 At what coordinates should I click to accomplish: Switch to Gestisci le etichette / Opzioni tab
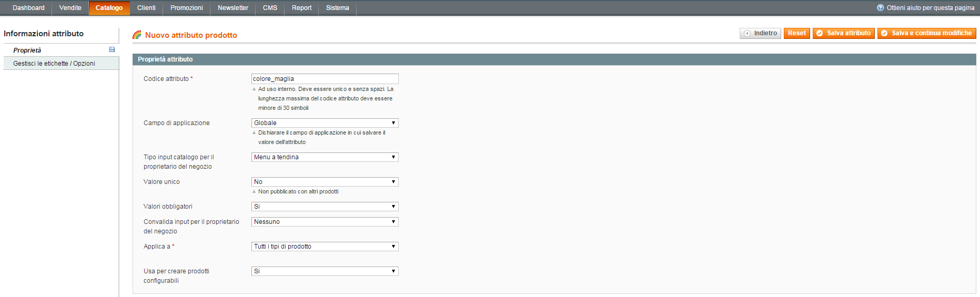pyautogui.click(x=61, y=63)
